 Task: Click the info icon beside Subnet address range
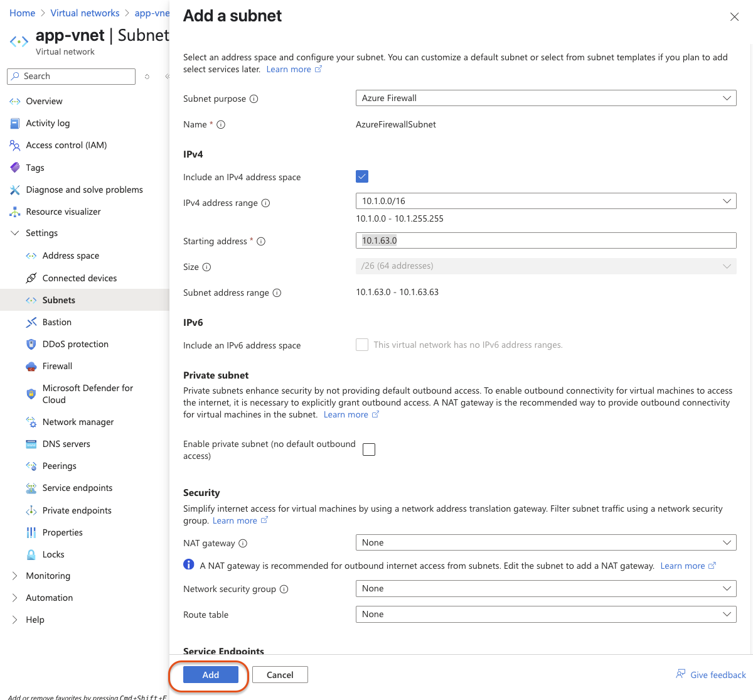coord(277,293)
